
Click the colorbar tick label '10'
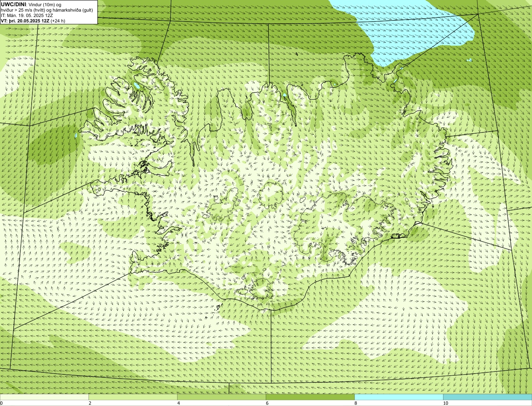[x=446, y=403]
